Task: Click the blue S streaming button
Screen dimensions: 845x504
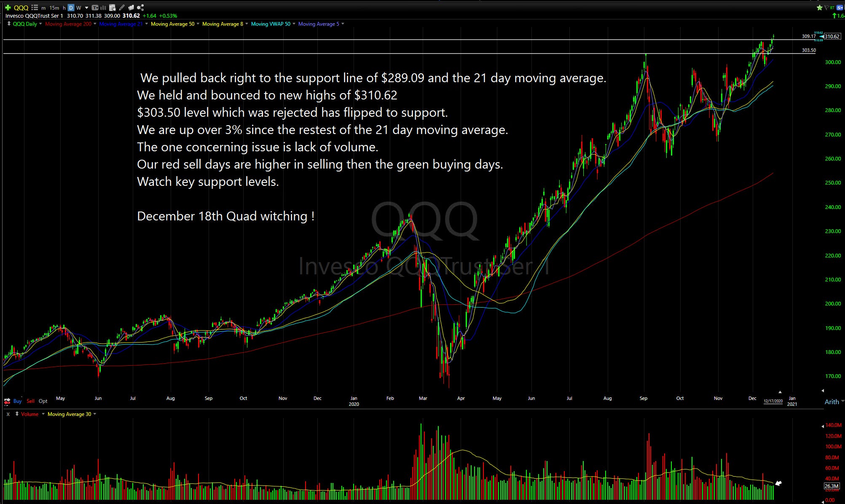Action: [840, 8]
